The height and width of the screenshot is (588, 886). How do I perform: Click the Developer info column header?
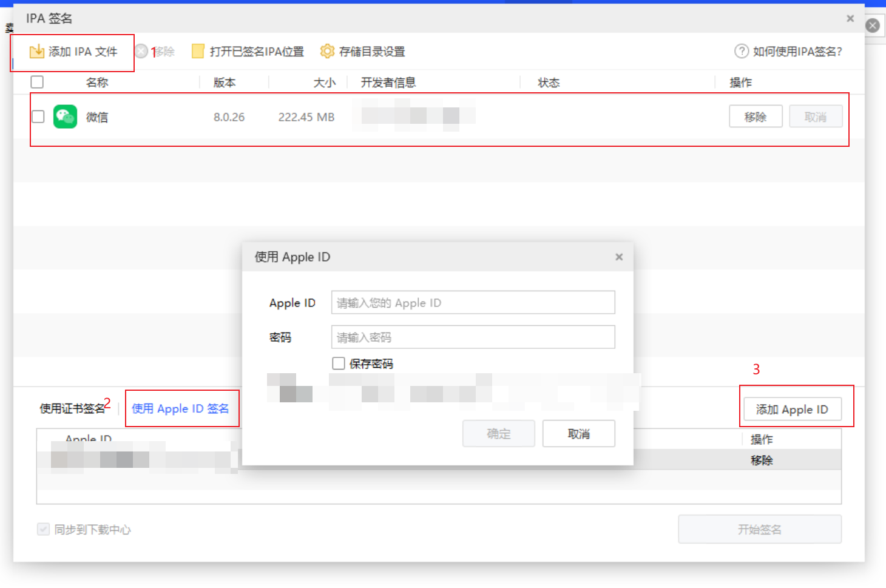pyautogui.click(x=388, y=83)
